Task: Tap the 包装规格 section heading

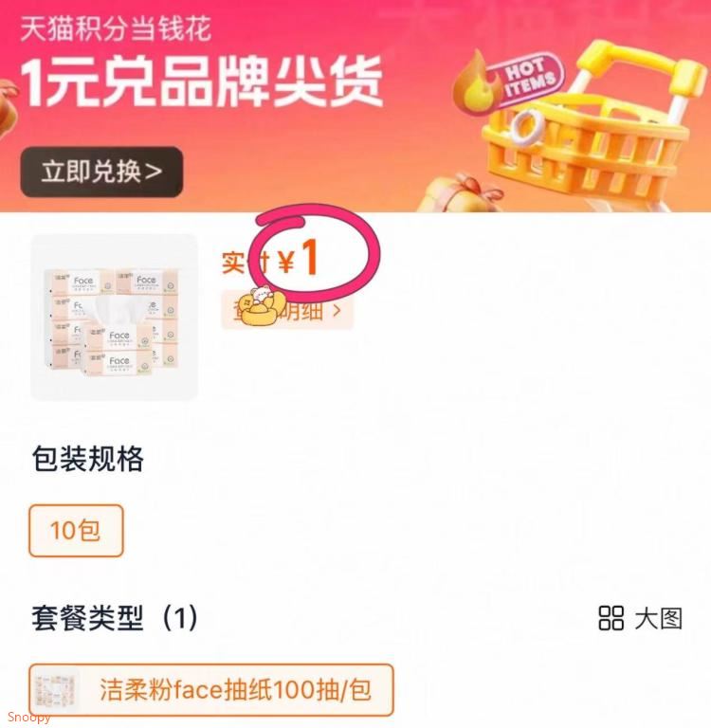Action: click(88, 459)
